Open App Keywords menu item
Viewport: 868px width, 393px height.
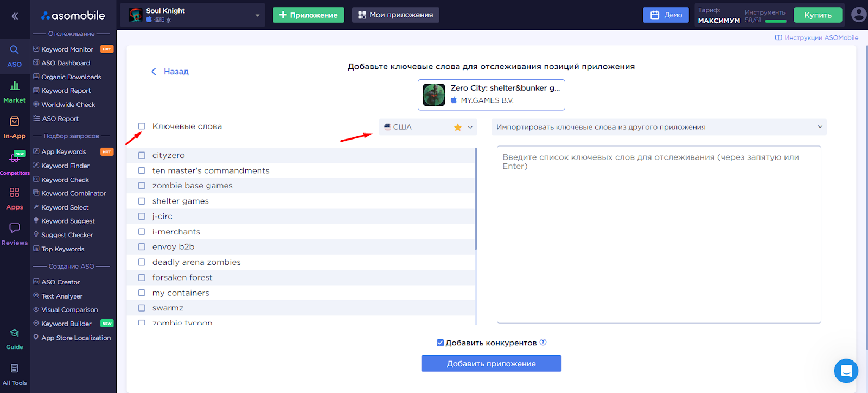[x=63, y=152]
